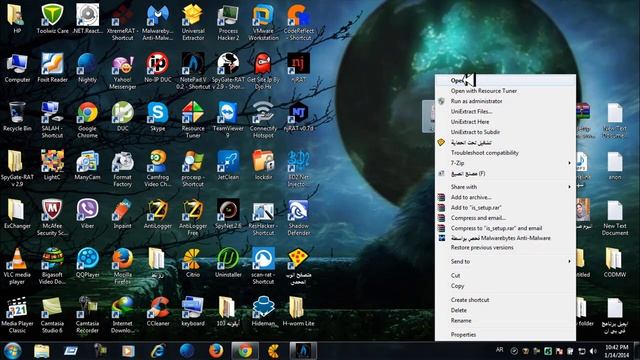The image size is (640, 360).
Task: Select Copy in context menu
Action: tap(505, 286)
